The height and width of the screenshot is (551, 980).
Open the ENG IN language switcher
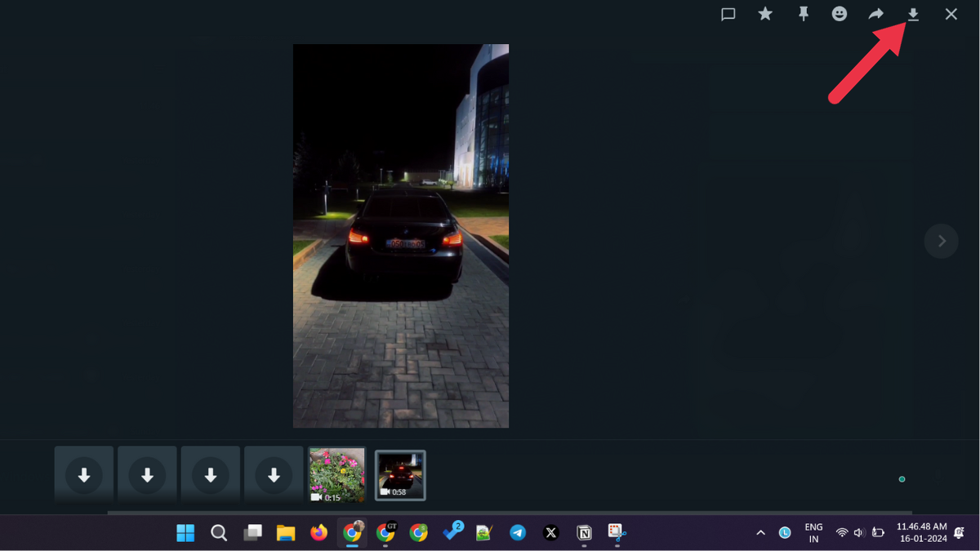point(813,532)
